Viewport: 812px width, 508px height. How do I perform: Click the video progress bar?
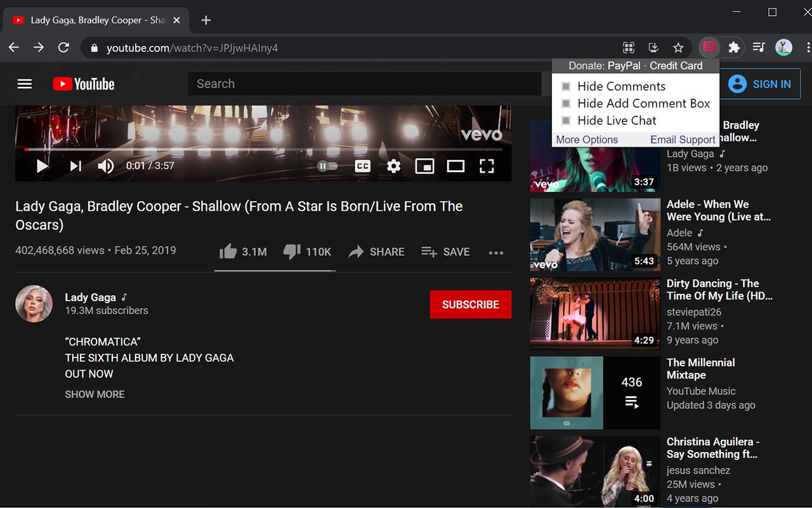coord(263,150)
